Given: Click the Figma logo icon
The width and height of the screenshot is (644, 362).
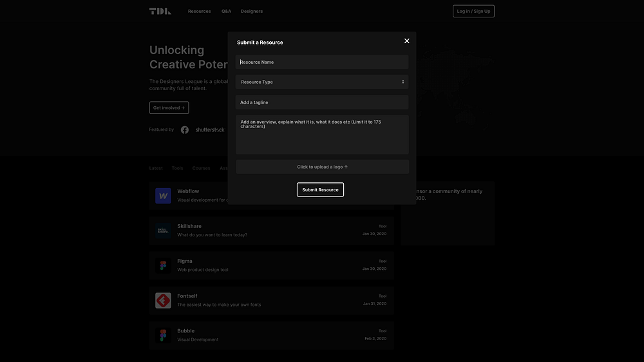Looking at the screenshot, I should (x=163, y=265).
